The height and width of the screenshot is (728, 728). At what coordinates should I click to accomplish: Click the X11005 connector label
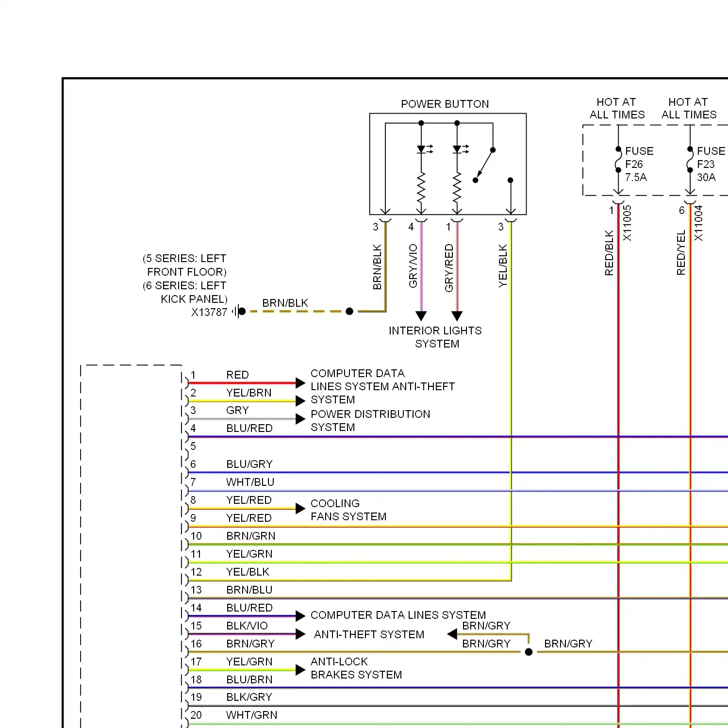point(627,223)
